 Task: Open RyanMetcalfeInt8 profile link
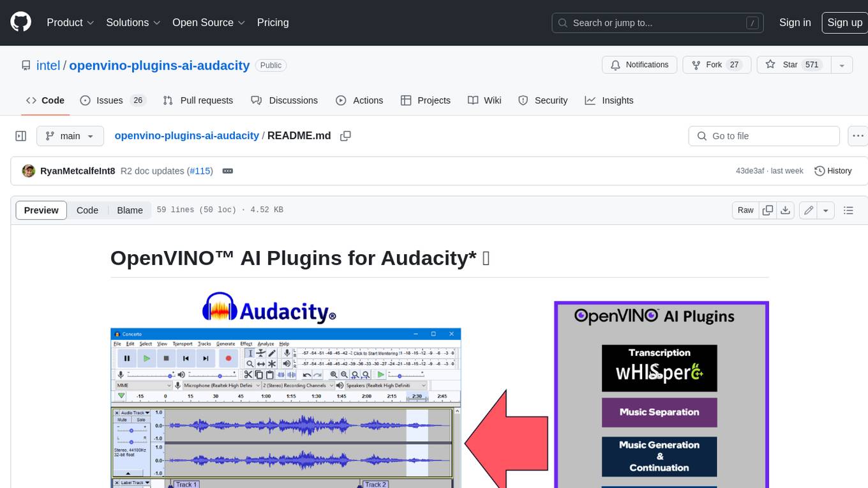(77, 171)
